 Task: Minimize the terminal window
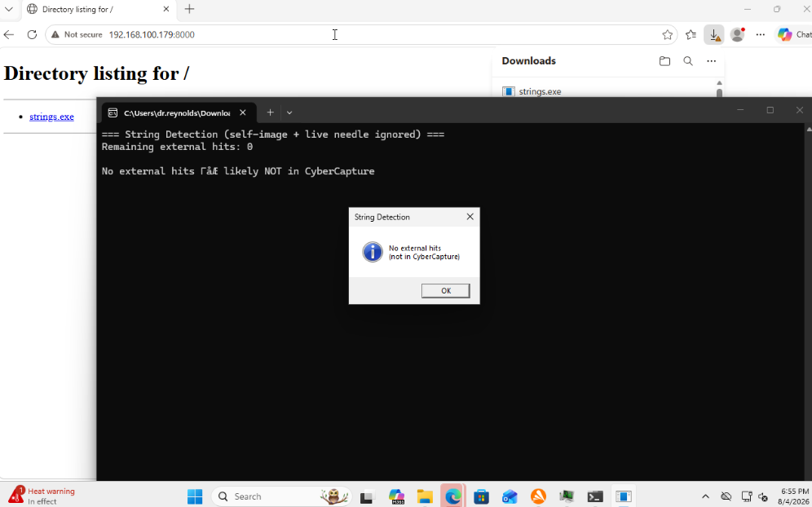coord(740,110)
